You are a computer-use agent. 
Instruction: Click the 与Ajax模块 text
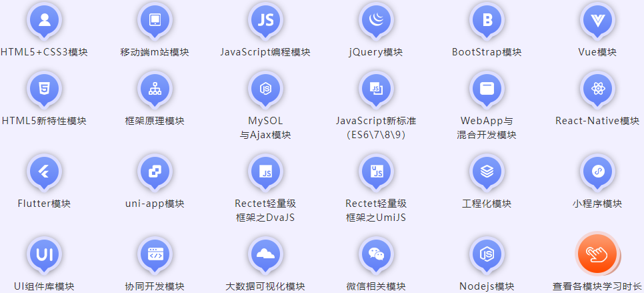265,135
